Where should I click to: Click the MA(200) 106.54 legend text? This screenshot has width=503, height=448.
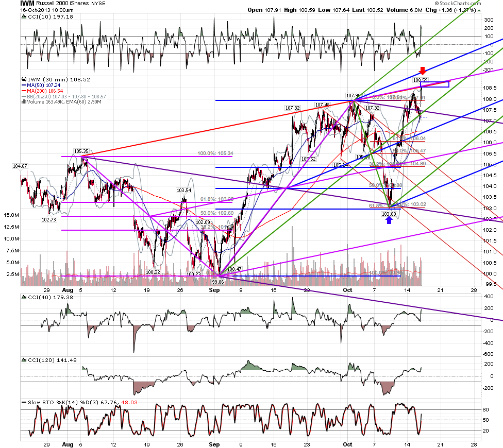45,91
